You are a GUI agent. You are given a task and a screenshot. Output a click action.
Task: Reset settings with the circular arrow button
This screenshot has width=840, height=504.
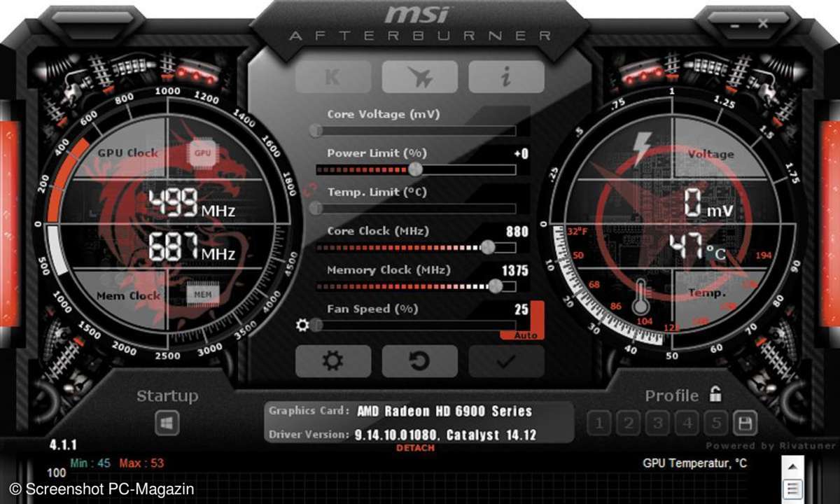pyautogui.click(x=420, y=361)
